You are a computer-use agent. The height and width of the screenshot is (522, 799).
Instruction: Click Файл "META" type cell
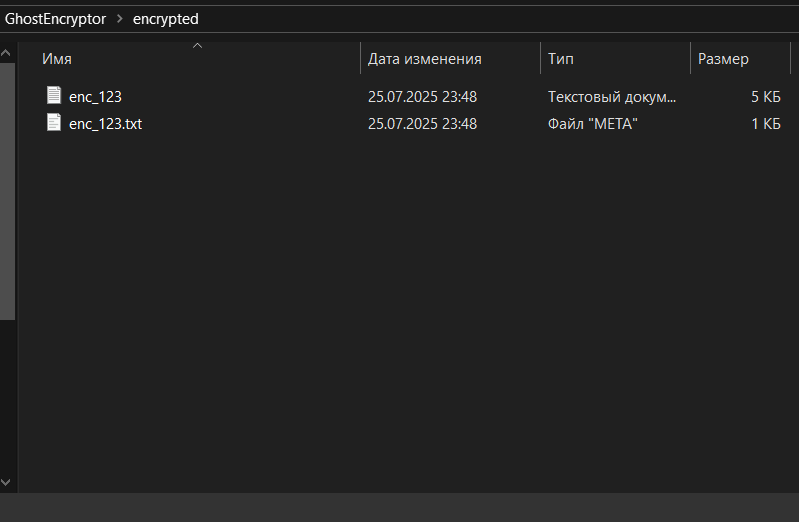593,124
